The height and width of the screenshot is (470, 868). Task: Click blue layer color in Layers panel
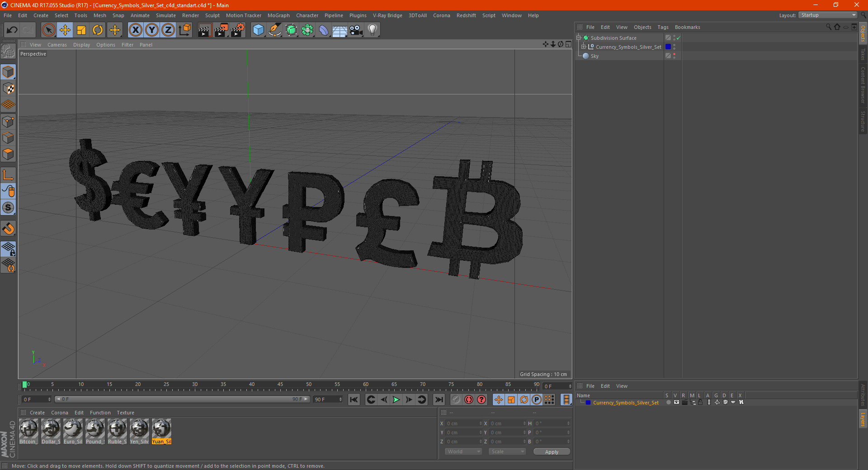pyautogui.click(x=588, y=402)
